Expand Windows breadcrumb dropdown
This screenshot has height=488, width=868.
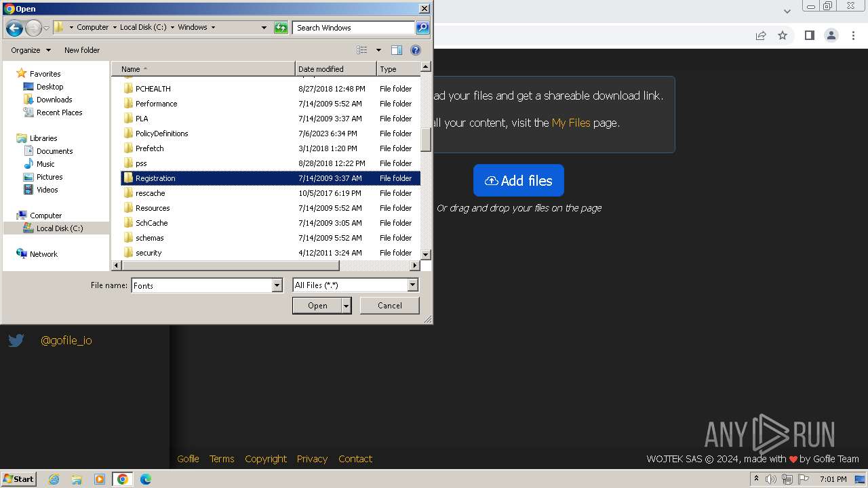[213, 28]
